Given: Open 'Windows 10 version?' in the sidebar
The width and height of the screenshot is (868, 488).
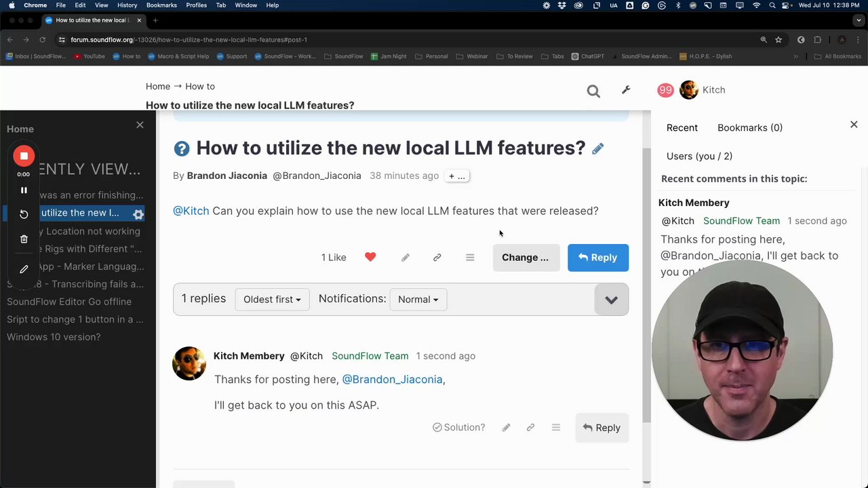Looking at the screenshot, I should click(54, 337).
